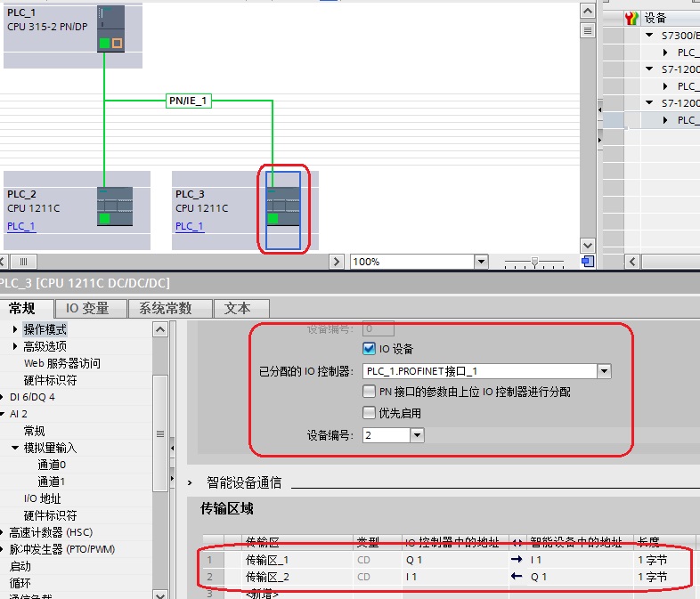Click the 新增 row to add transfer area
The width and height of the screenshot is (700, 599).
(x=262, y=594)
